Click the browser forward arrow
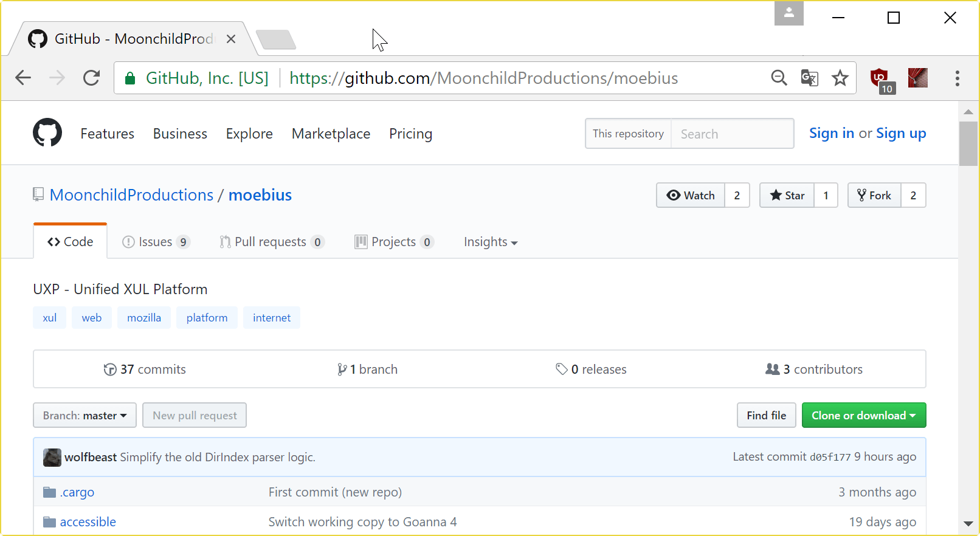 (x=57, y=78)
